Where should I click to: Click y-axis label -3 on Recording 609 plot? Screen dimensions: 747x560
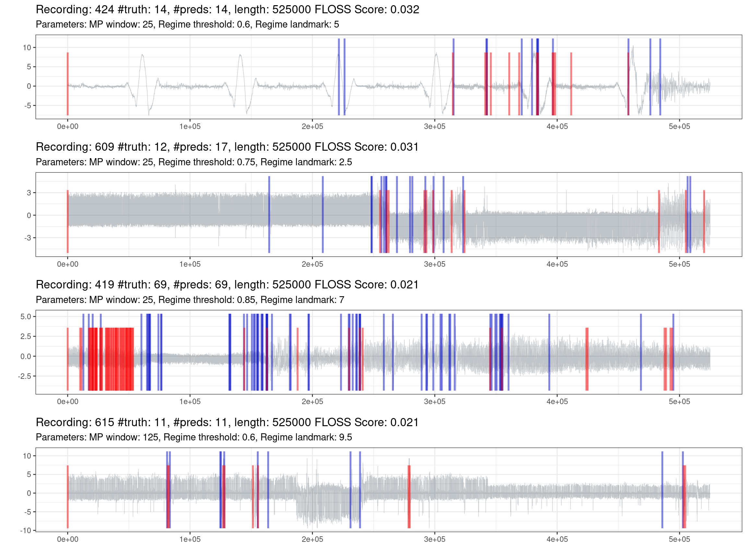point(28,238)
